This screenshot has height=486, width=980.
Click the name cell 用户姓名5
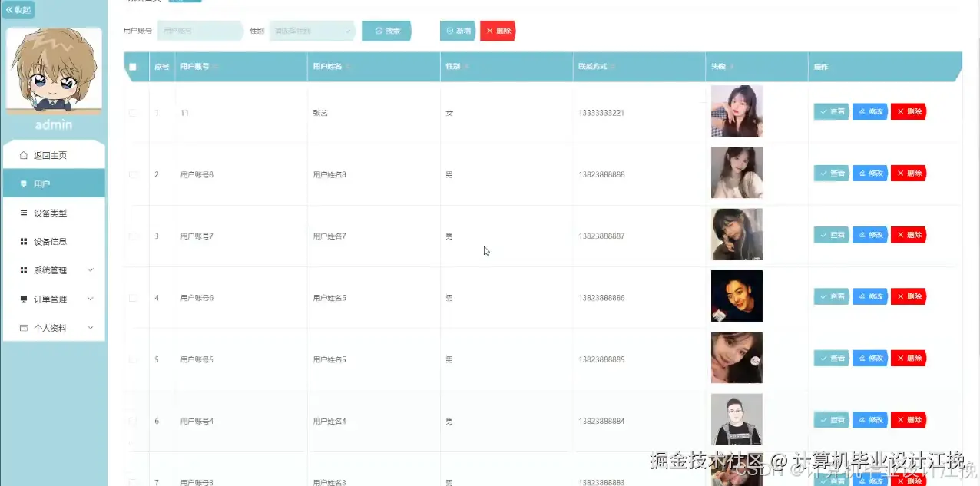[329, 359]
